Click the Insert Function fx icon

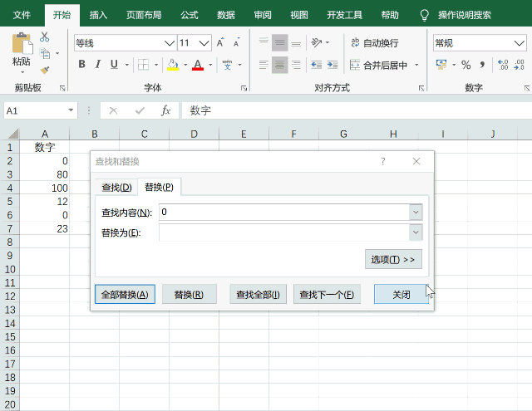coord(165,110)
